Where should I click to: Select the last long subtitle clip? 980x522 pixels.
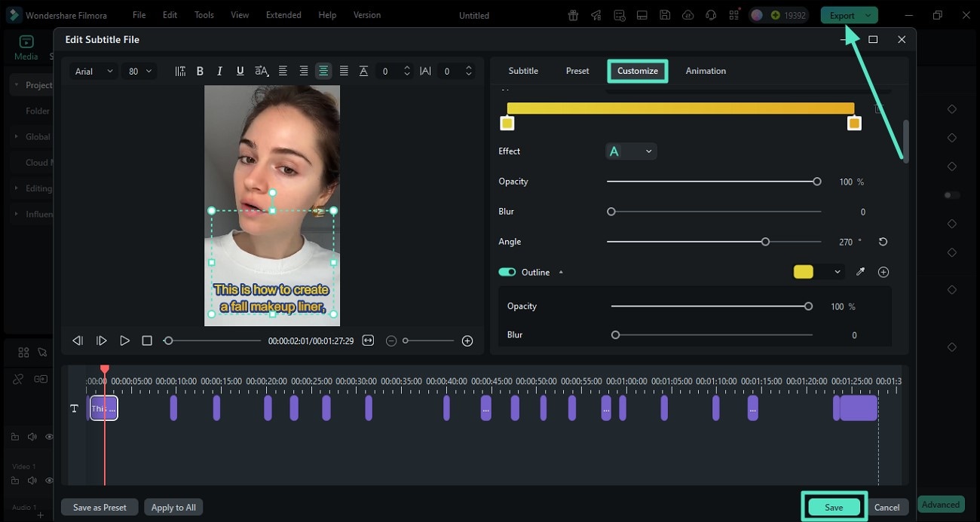[858, 408]
